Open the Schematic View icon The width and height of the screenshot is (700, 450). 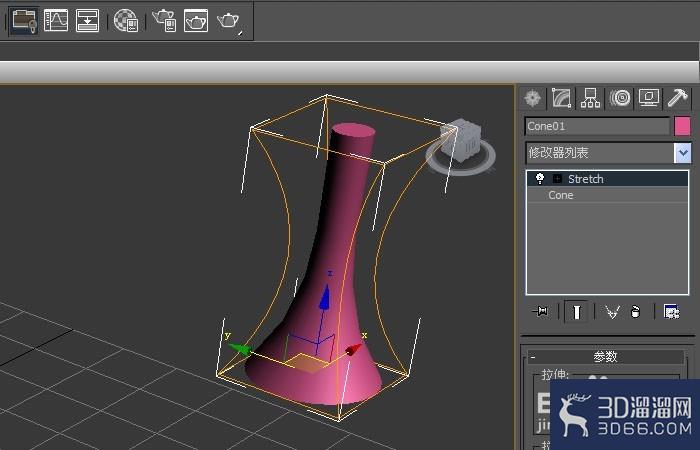(88, 20)
